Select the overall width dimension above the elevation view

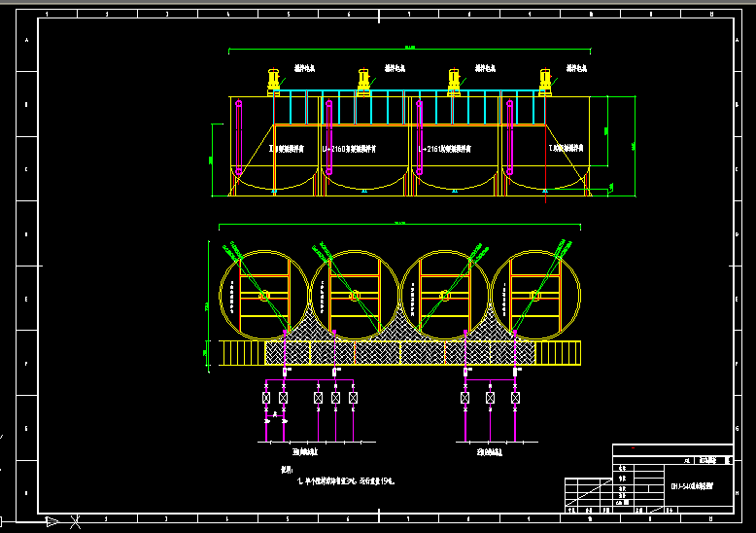[x=410, y=49]
